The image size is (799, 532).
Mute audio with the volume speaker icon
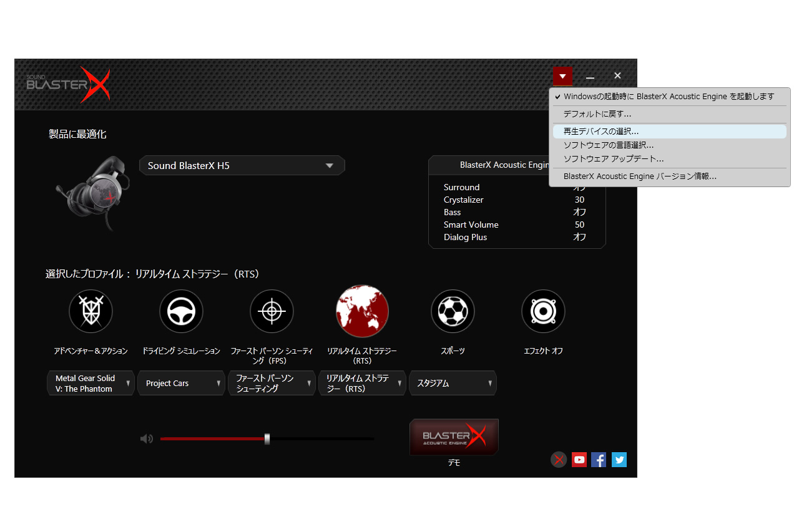(147, 439)
